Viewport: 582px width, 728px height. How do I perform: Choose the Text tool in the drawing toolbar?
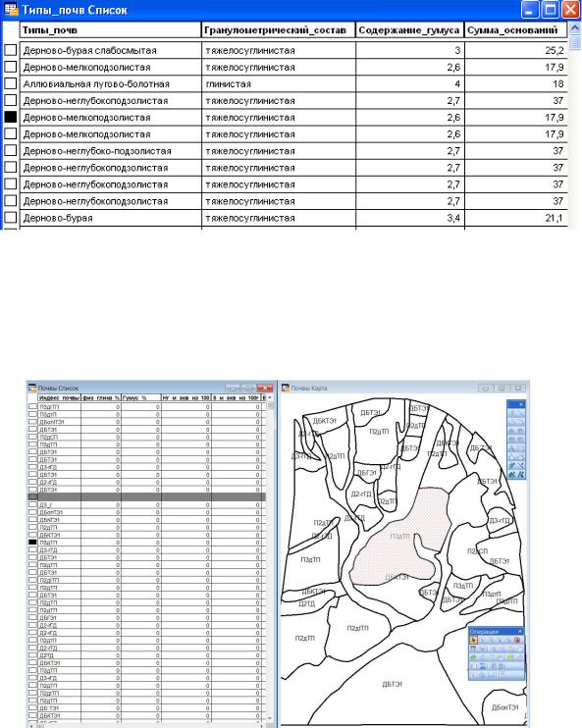point(512,448)
